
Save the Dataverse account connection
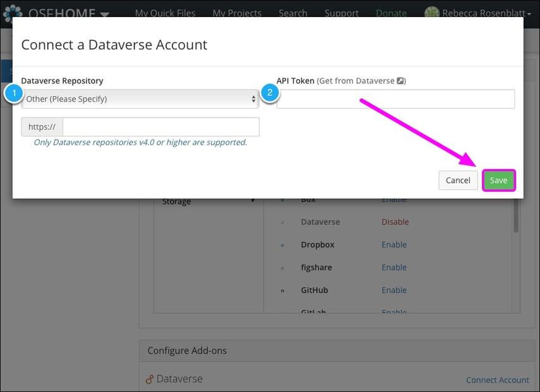pos(498,181)
